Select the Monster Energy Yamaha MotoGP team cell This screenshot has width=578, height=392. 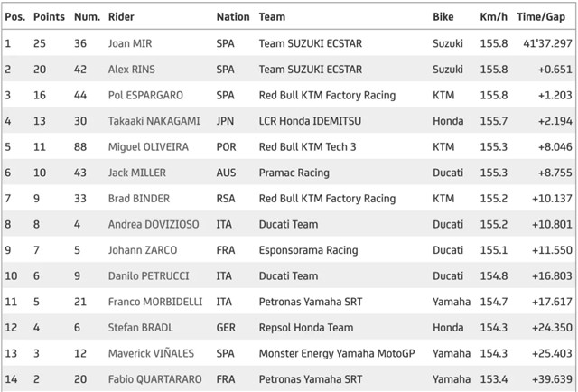click(x=337, y=353)
